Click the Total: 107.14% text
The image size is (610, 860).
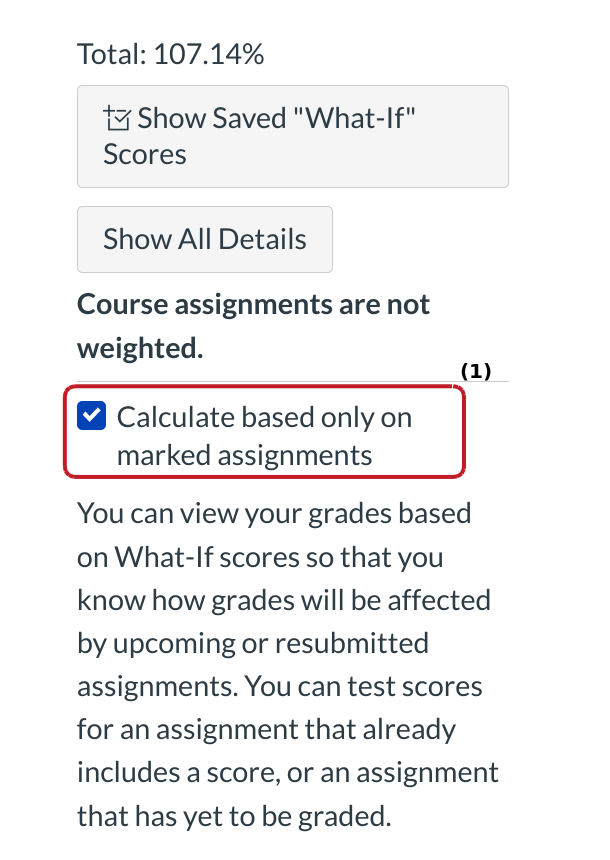click(170, 55)
